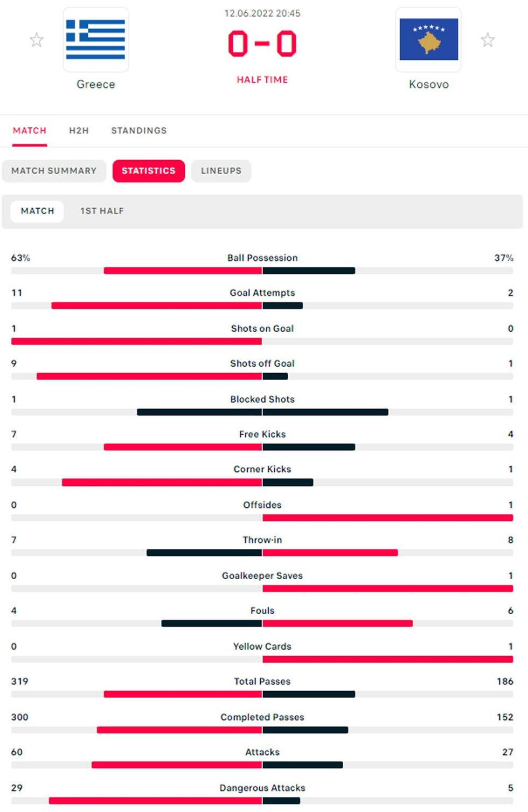
Task: Open the Standings tab
Action: 139,130
